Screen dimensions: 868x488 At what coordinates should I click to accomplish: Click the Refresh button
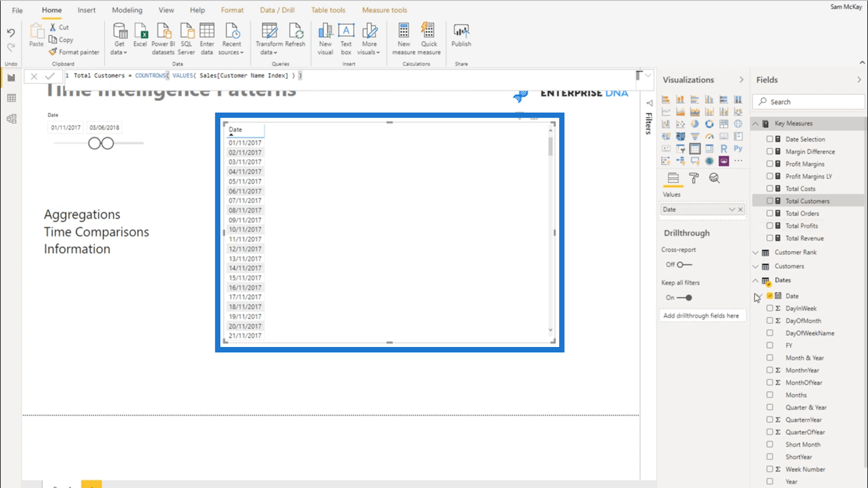[295, 35]
